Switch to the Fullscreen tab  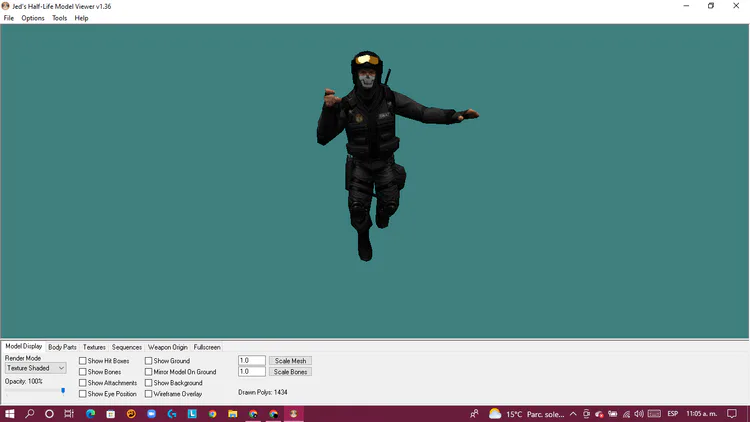click(207, 347)
